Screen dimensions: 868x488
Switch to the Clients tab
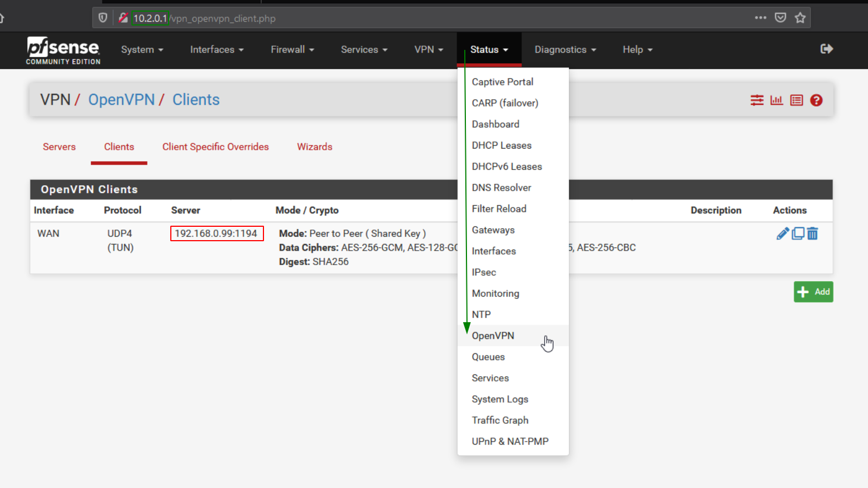pos(119,146)
